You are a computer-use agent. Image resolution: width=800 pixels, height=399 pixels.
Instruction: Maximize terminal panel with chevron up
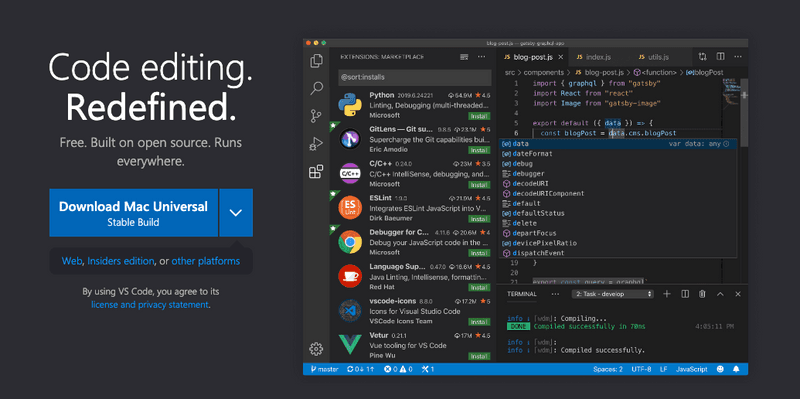tap(720, 294)
